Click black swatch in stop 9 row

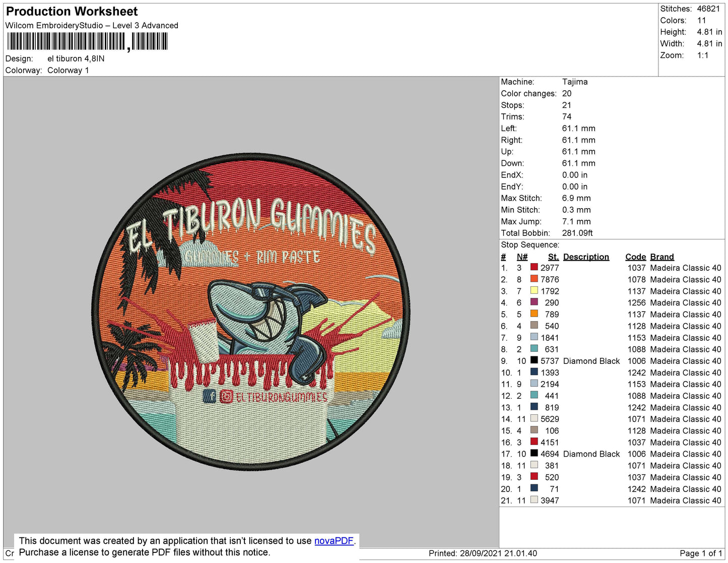tap(534, 360)
